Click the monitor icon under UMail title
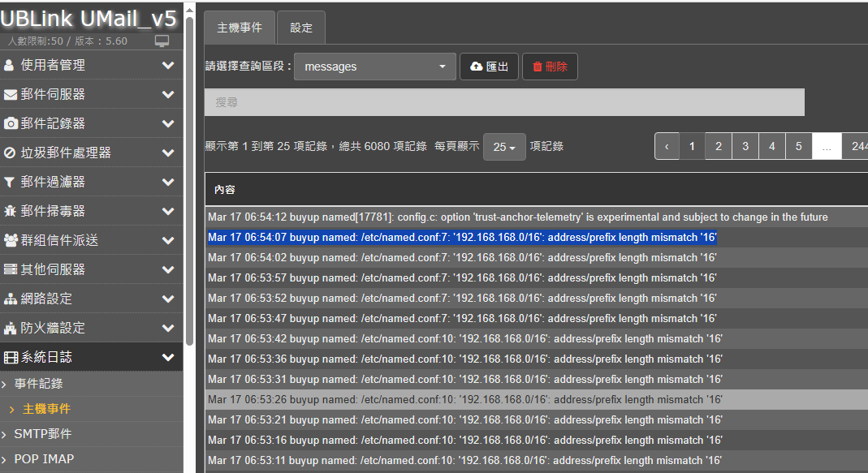This screenshot has height=473, width=868. pyautogui.click(x=162, y=41)
